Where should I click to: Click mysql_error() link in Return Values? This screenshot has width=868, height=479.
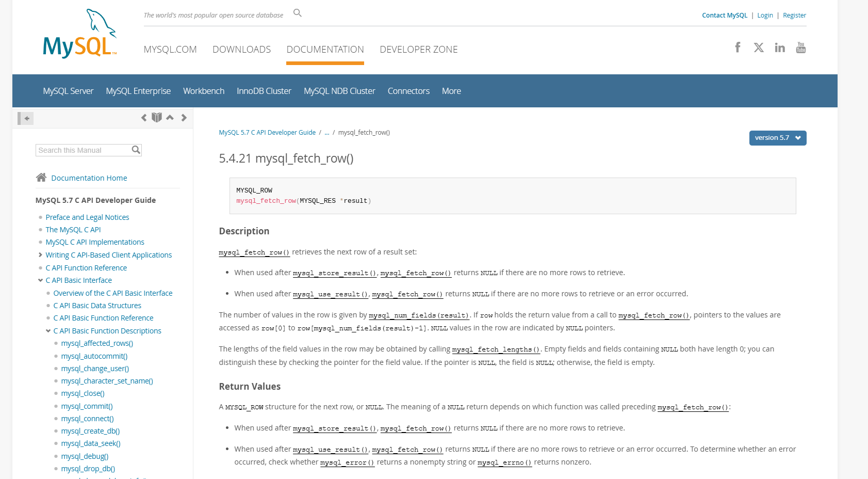point(348,462)
